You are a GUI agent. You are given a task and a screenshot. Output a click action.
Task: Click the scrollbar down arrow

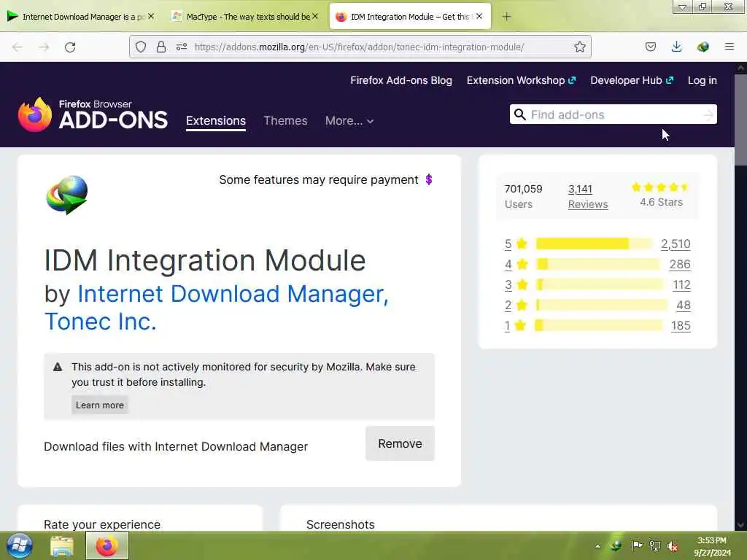[740, 525]
